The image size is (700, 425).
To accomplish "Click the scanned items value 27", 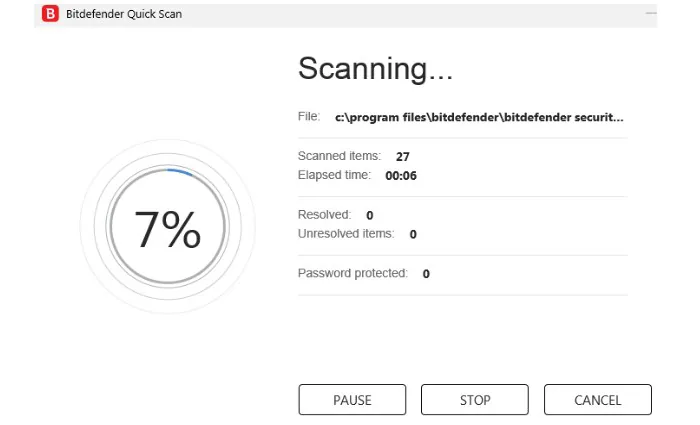I will tap(403, 157).
